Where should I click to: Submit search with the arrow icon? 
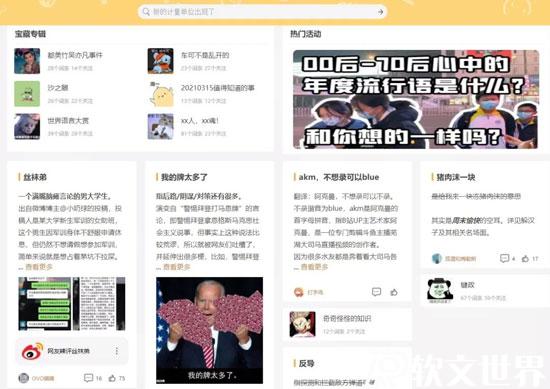[380, 12]
